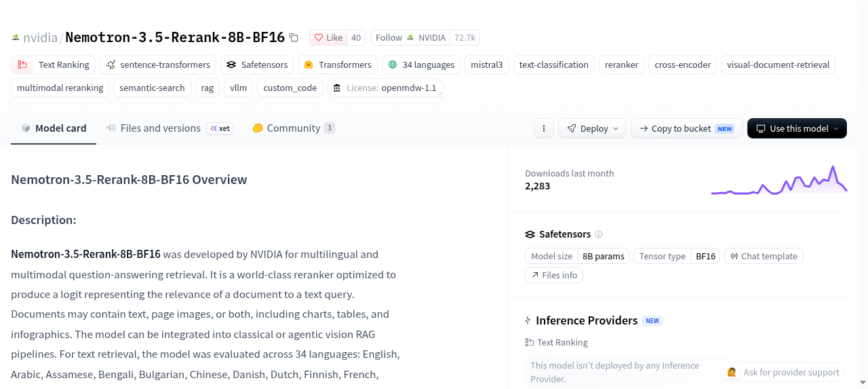868x389 pixels.
Task: Click the Safetensors info icon
Action: pyautogui.click(x=599, y=234)
